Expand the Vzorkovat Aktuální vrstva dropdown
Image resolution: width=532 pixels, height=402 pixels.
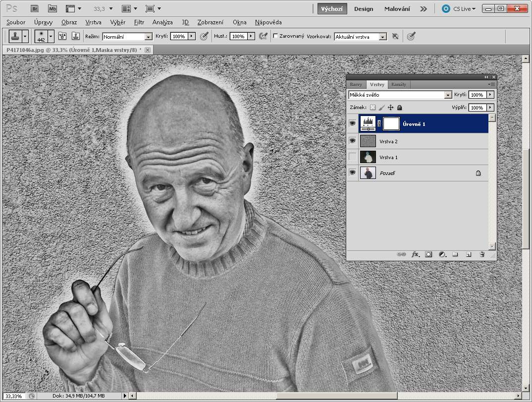click(x=382, y=37)
